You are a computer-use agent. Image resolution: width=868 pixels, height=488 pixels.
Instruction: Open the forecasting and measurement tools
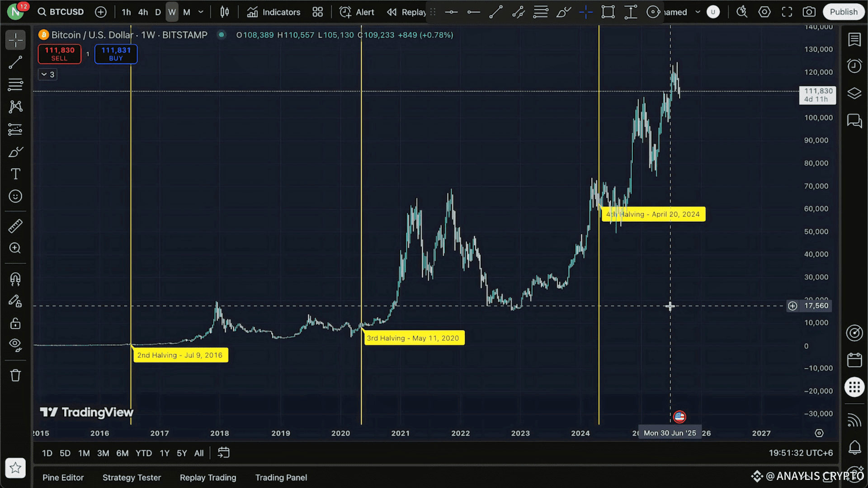pos(15,130)
